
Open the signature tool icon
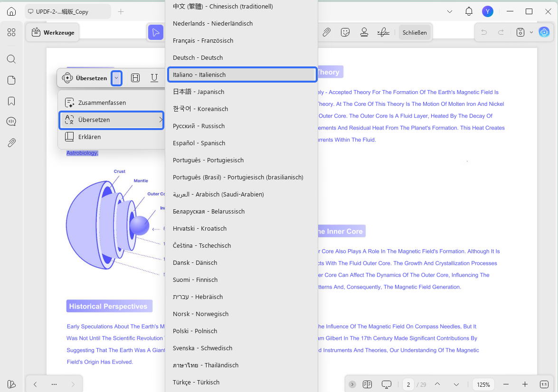pyautogui.click(x=383, y=32)
